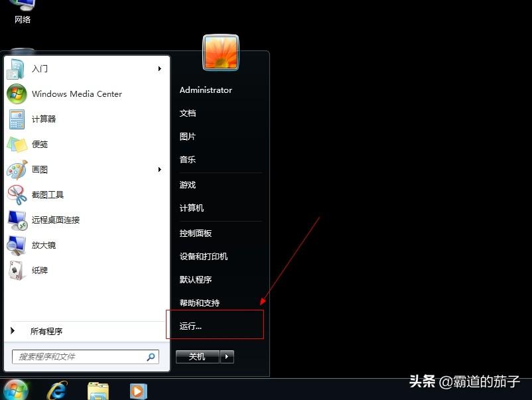The height and width of the screenshot is (400, 532).
Task: Open the Snipping Tool (截图工具) icon
Action: (x=17, y=195)
